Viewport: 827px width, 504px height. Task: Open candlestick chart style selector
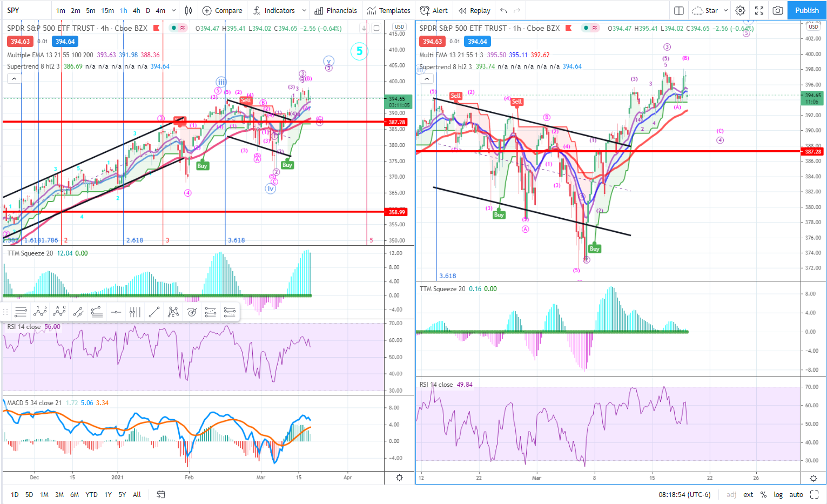coord(189,10)
